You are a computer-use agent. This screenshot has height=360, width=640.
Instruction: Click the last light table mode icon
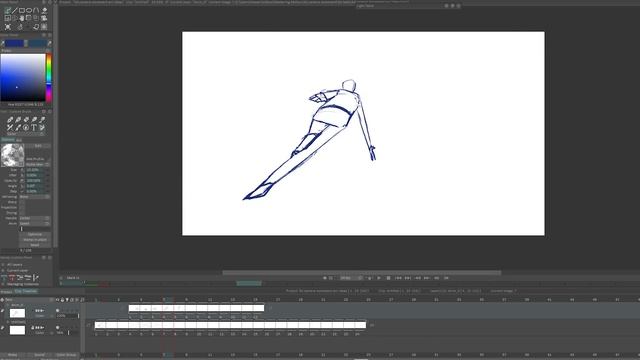[36, 277]
